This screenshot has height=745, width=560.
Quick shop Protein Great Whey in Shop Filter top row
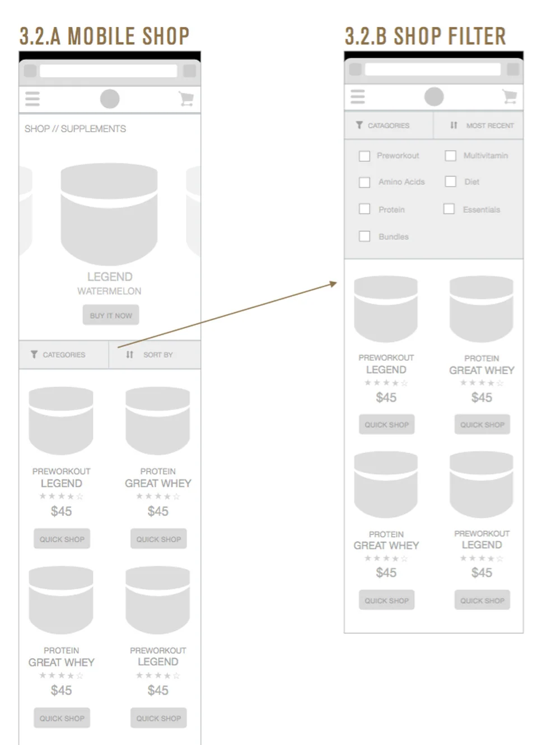pyautogui.click(x=482, y=425)
